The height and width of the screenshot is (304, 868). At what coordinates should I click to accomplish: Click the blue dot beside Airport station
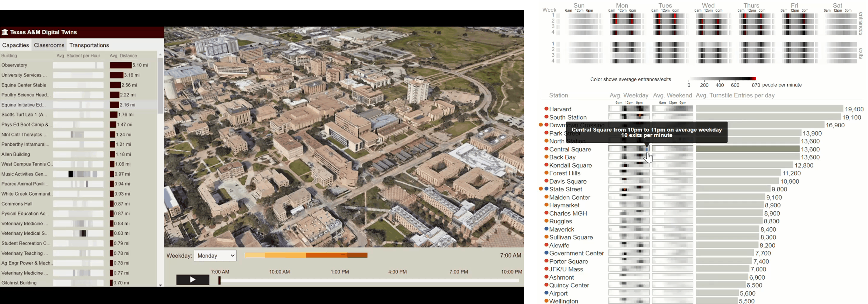point(546,293)
